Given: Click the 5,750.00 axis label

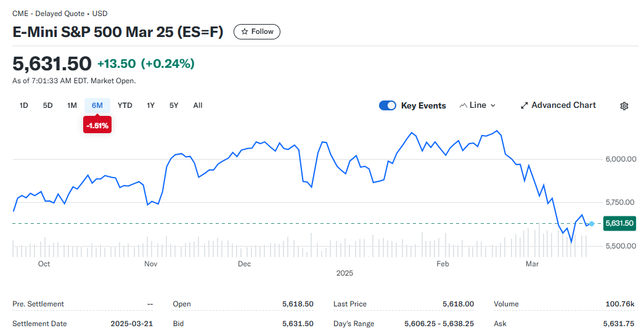Looking at the screenshot, I should (621, 202).
